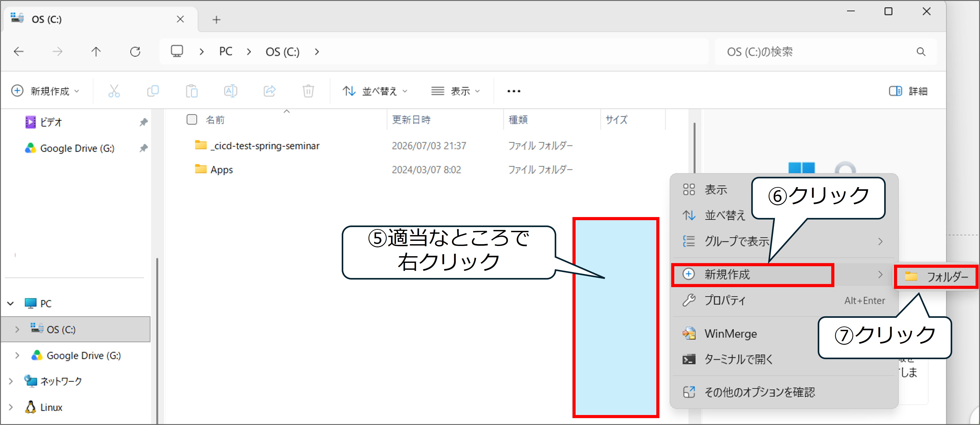Select OS (C:) in navigation tree
Viewport: 980px width, 425px height.
76,329
